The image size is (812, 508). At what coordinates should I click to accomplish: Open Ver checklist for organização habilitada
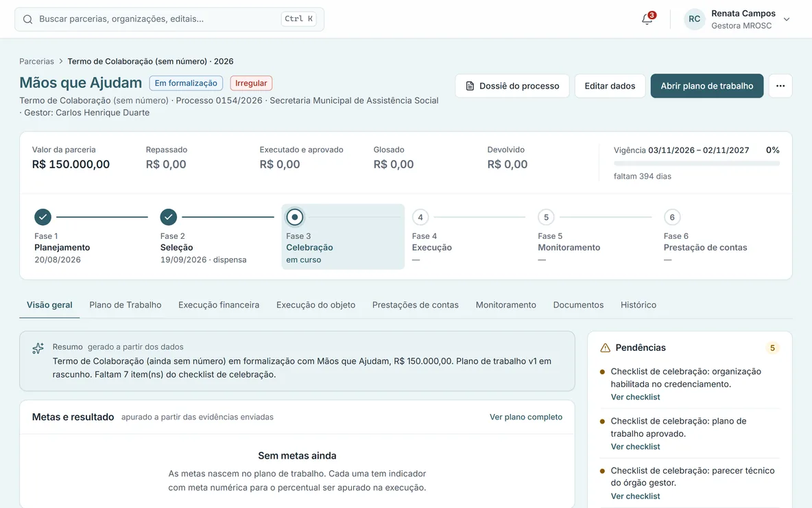click(636, 397)
